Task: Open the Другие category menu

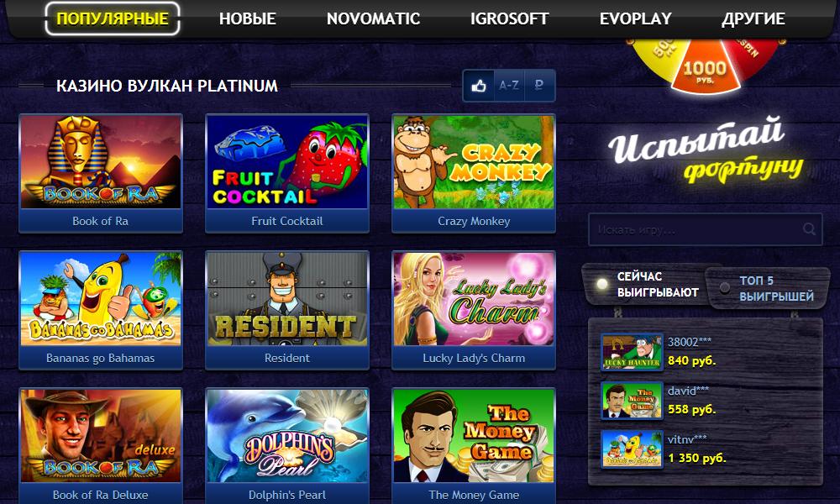Action: pos(753,18)
